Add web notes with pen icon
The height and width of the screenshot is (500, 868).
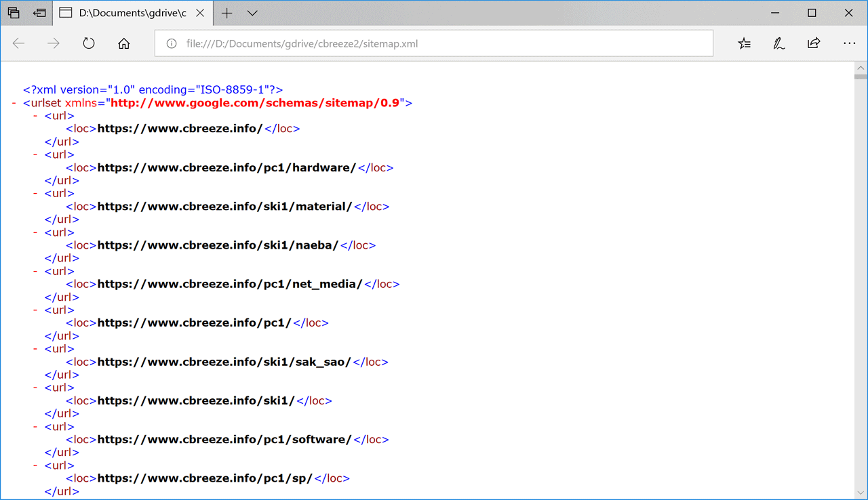pyautogui.click(x=779, y=43)
